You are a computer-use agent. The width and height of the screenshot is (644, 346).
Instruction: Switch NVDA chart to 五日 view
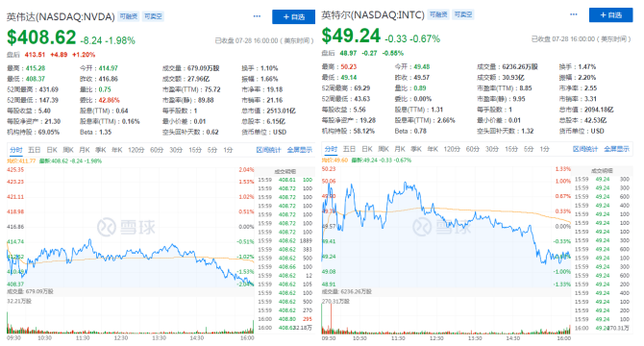34,150
